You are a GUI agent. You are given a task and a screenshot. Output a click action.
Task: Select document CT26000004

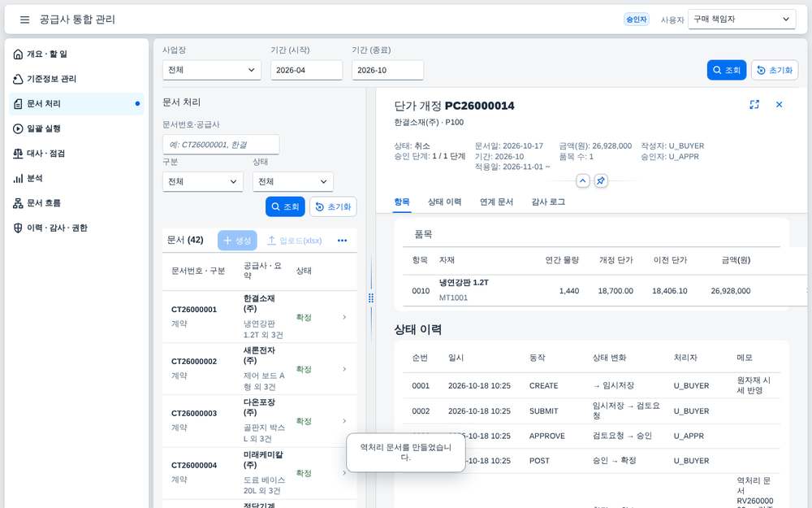pos(260,473)
